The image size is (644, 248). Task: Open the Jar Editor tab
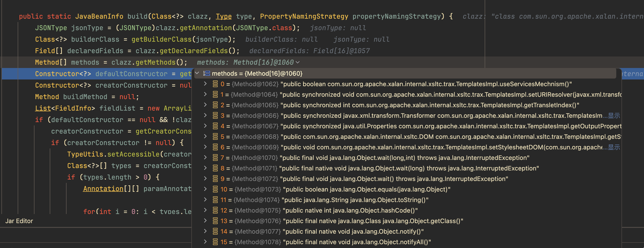coord(19,221)
